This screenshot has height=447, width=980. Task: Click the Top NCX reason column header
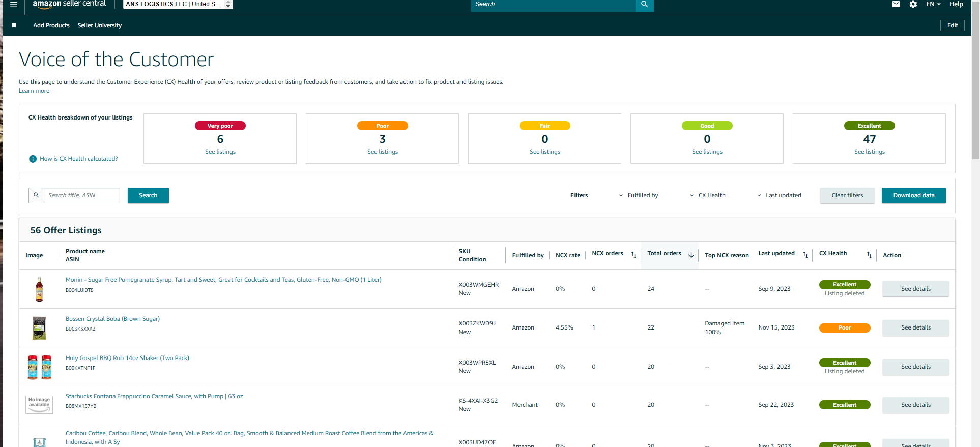(x=727, y=255)
